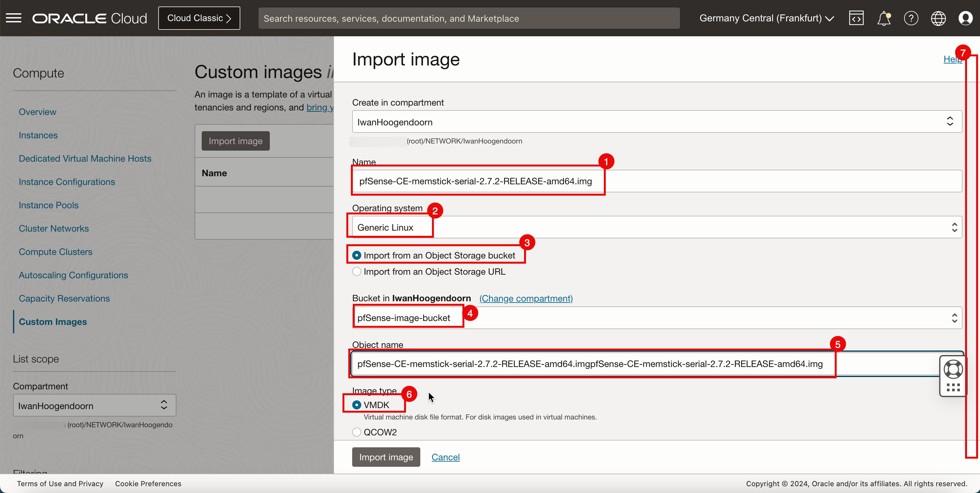Screen dimensions: 980x493
Task: Click the help question mark icon
Action: (911, 18)
